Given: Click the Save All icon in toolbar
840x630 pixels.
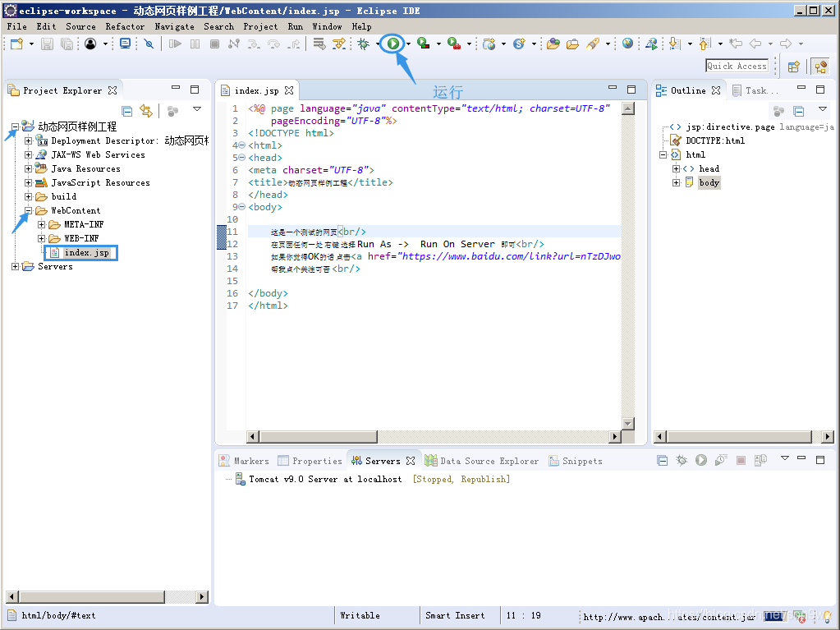Looking at the screenshot, I should click(x=67, y=44).
